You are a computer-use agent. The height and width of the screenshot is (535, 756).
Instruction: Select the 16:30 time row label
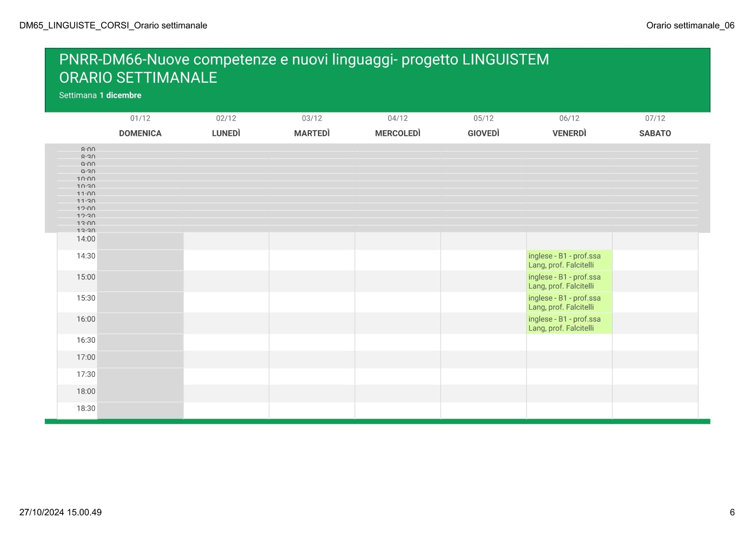tap(86, 340)
